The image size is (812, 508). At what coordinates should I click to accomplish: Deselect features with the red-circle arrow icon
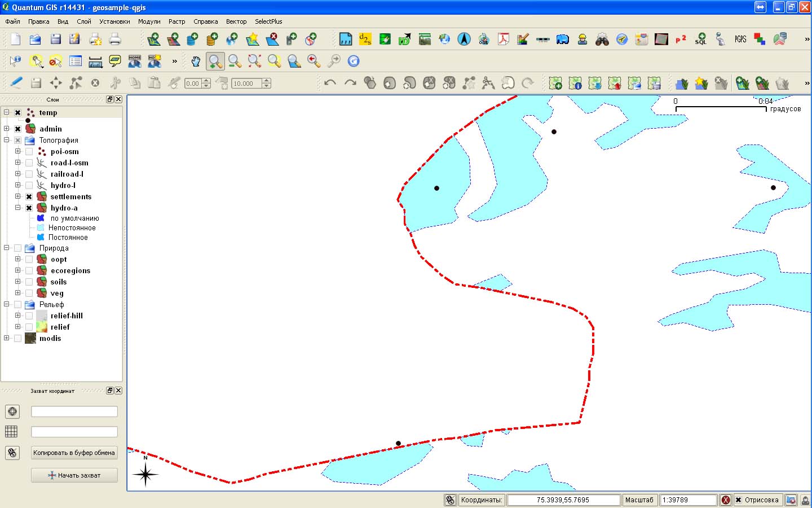pos(55,61)
